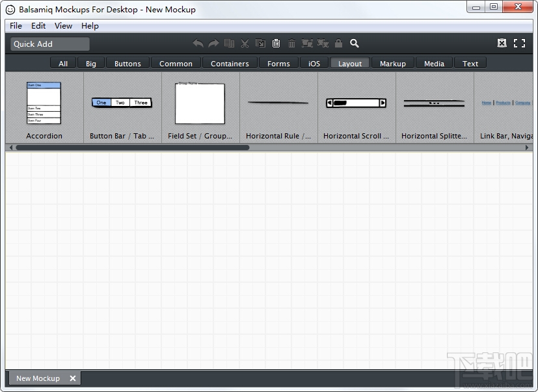538x392 pixels.
Task: Click the Paste clipboard icon
Action: tap(276, 44)
